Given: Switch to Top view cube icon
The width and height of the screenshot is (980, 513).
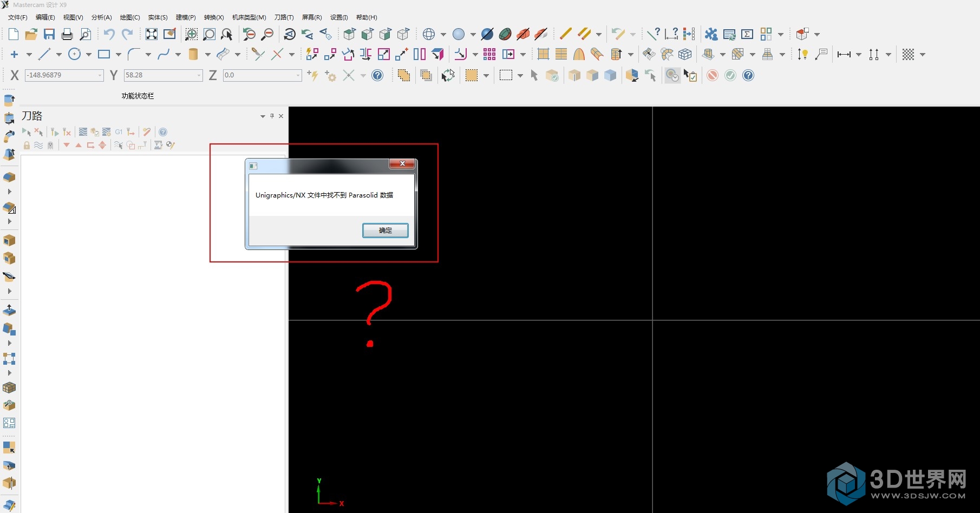Looking at the screenshot, I should click(x=349, y=34).
